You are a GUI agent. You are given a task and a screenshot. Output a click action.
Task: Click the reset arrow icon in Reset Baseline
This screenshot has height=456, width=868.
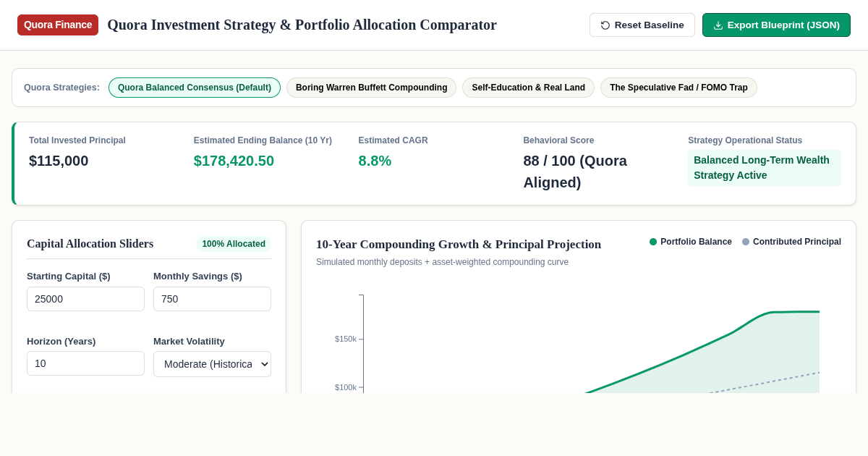[x=605, y=25]
